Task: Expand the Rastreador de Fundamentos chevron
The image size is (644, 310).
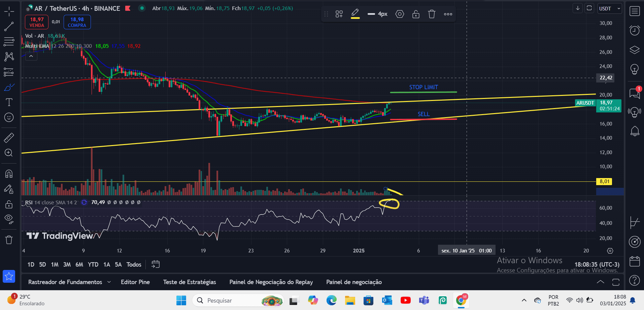Action: 109,282
